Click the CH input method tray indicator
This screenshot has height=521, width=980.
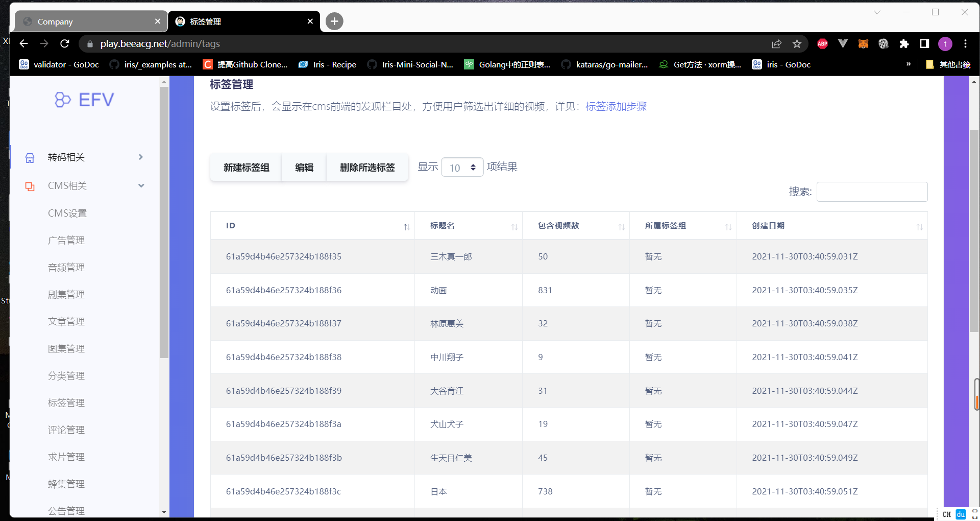[x=947, y=514]
